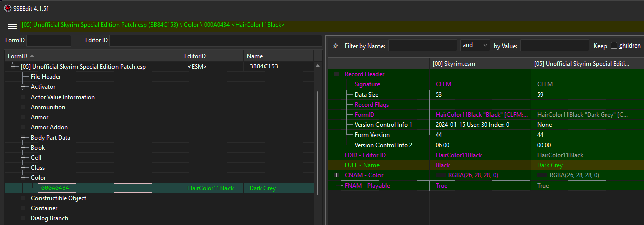The width and height of the screenshot is (644, 225).
Task: Focus the FormID search field
Action: [49, 40]
